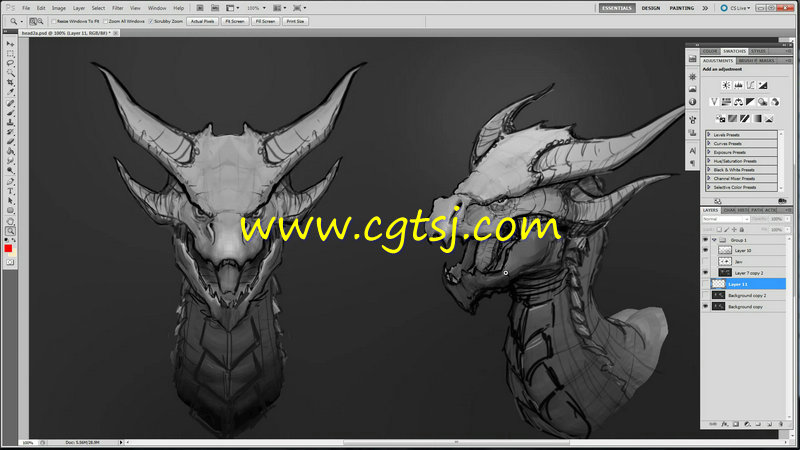Expand Black & White Presets list
This screenshot has width=800, height=450.
709,169
